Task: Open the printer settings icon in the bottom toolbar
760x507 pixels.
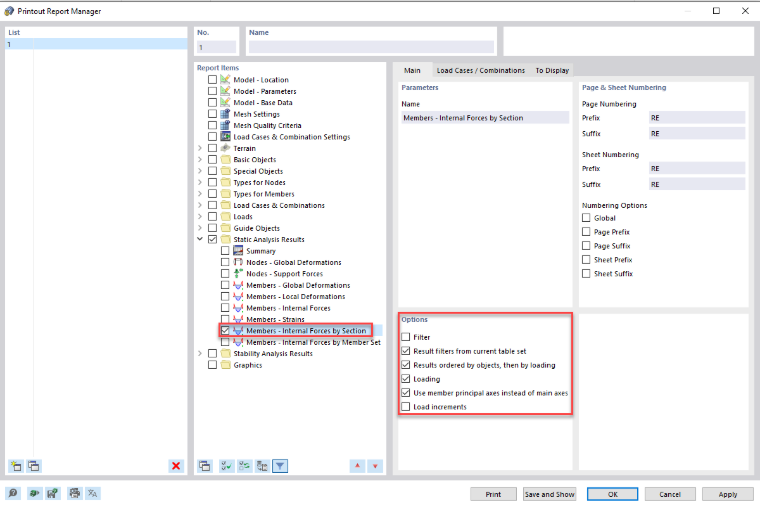Action: [x=74, y=493]
